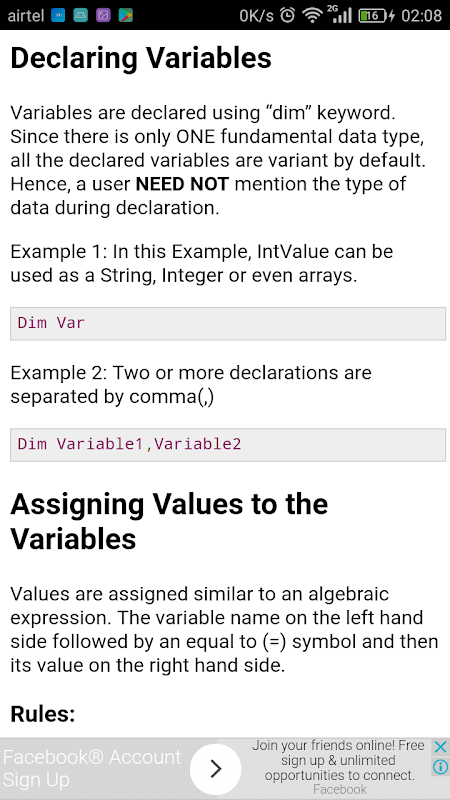Tap the gallery notification icon in status bar
Image resolution: width=450 pixels, height=800 pixels.
click(x=103, y=15)
